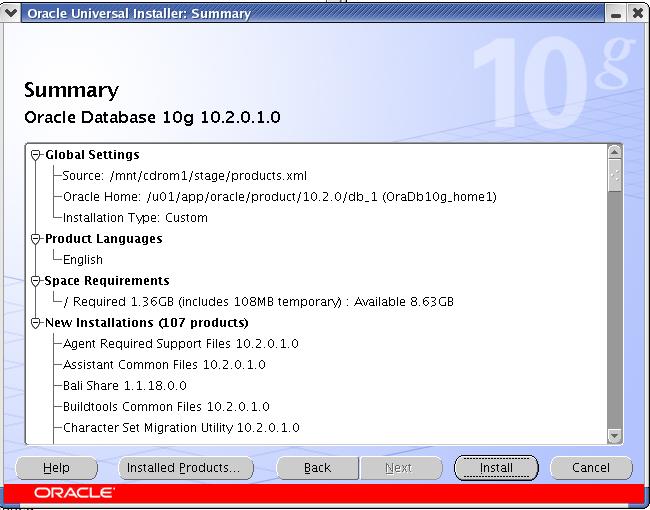The image size is (650, 510).
Task: Select the Installation Type: Custom entry
Action: tap(135, 218)
